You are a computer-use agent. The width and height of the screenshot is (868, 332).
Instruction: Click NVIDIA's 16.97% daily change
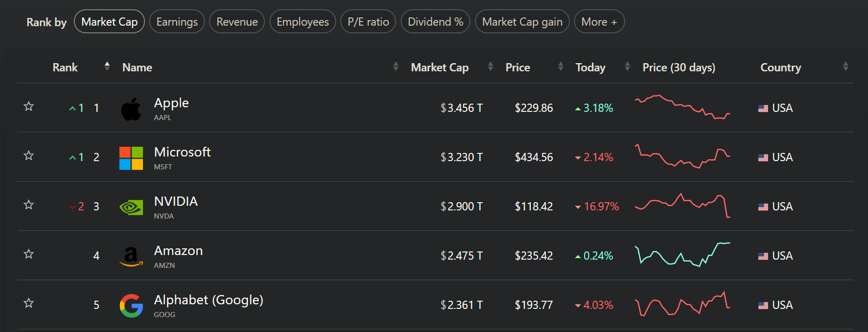pyautogui.click(x=597, y=207)
